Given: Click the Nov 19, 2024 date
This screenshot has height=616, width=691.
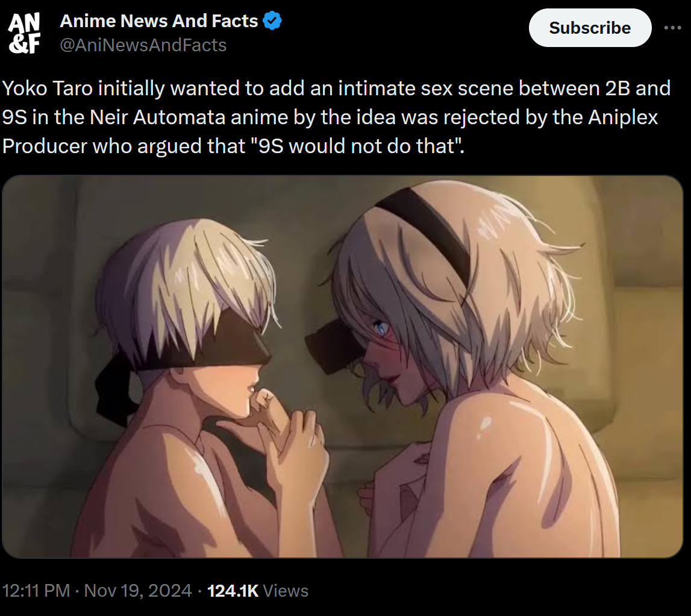Looking at the screenshot, I should coord(138,591).
